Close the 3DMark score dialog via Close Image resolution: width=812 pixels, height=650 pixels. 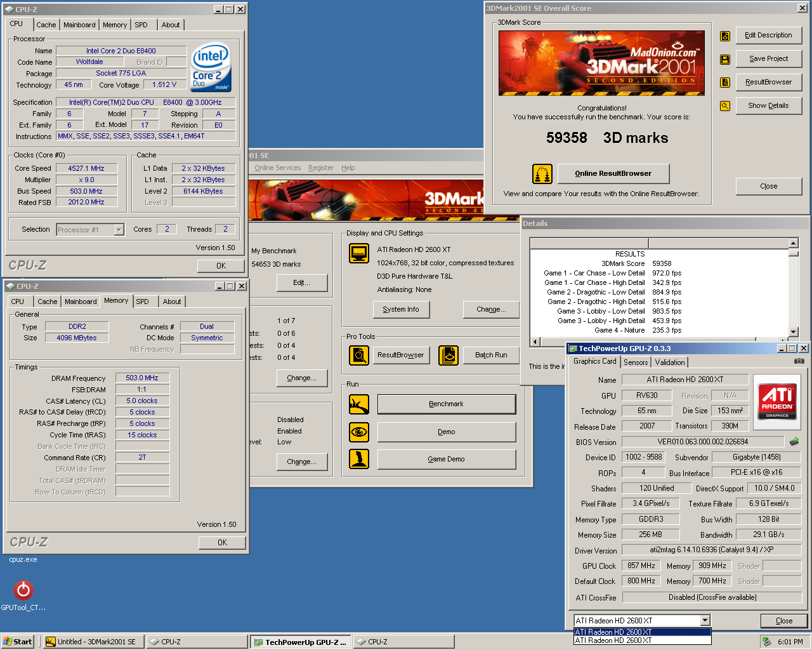pos(768,186)
